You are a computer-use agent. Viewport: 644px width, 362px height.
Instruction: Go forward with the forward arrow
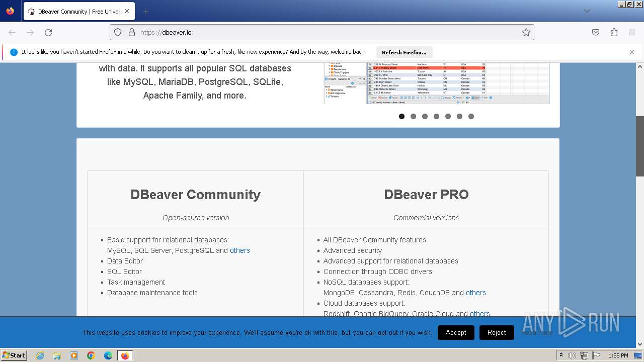tap(30, 32)
